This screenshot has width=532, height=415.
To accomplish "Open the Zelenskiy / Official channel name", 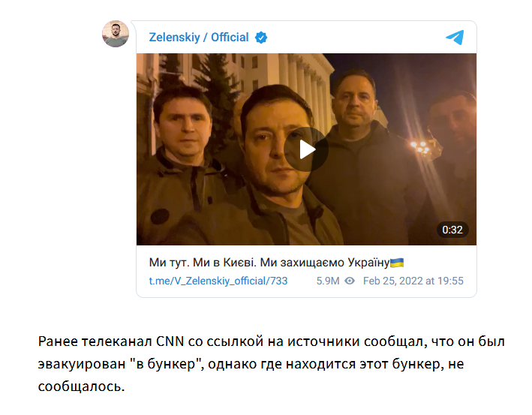I will (x=199, y=38).
